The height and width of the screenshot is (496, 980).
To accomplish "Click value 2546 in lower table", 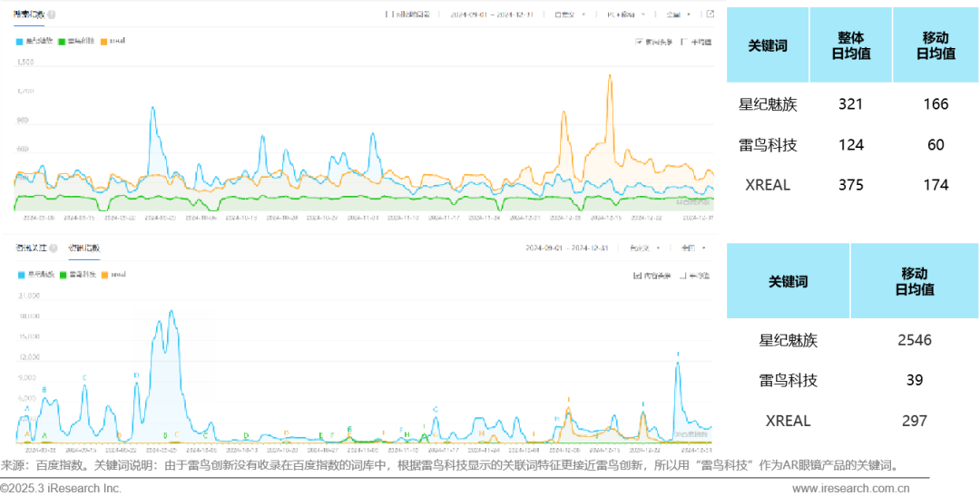I will click(915, 340).
